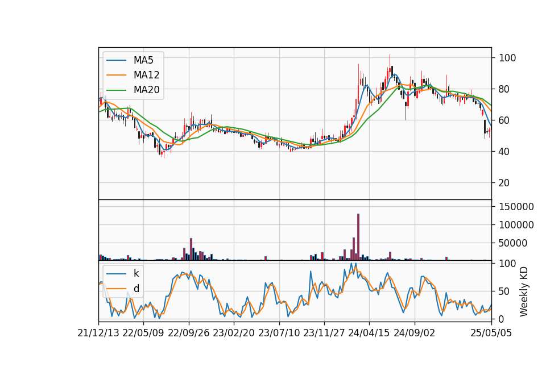Image resolution: width=546 pixels, height=392 pixels.
Task: Click the tallest volume bar near 24/04
Action: tap(358, 237)
